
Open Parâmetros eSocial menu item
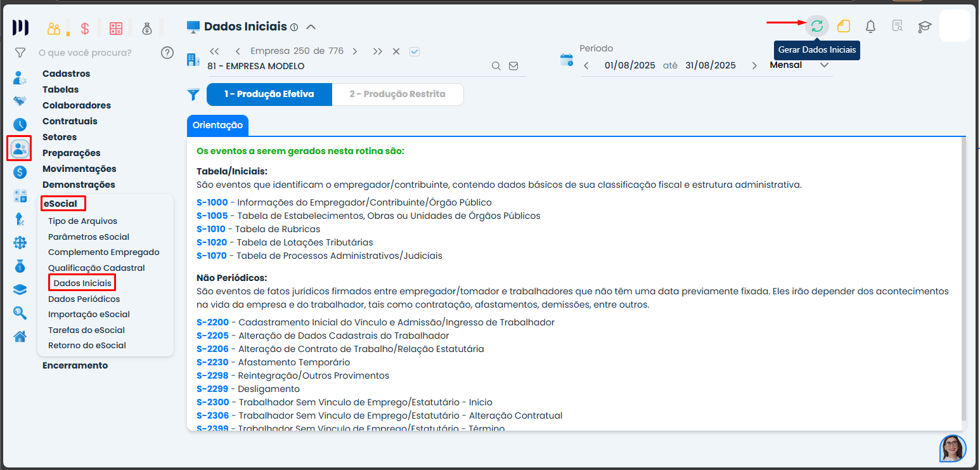coord(89,237)
